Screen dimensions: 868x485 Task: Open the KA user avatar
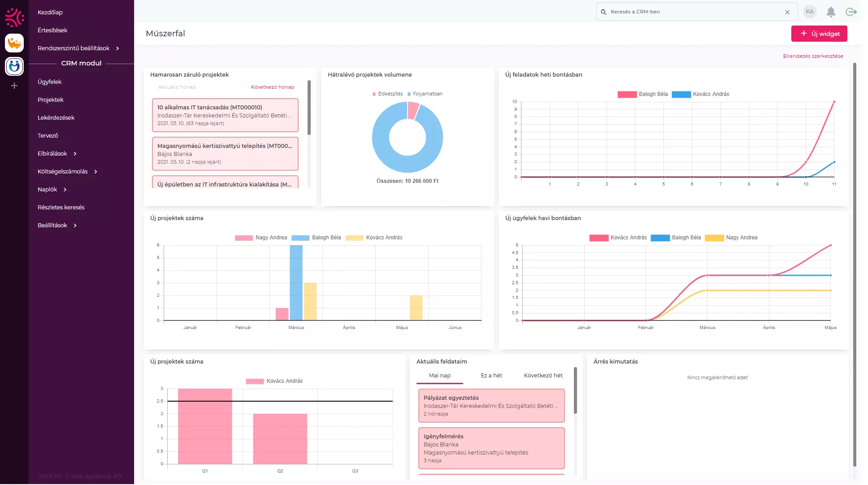pyautogui.click(x=809, y=12)
